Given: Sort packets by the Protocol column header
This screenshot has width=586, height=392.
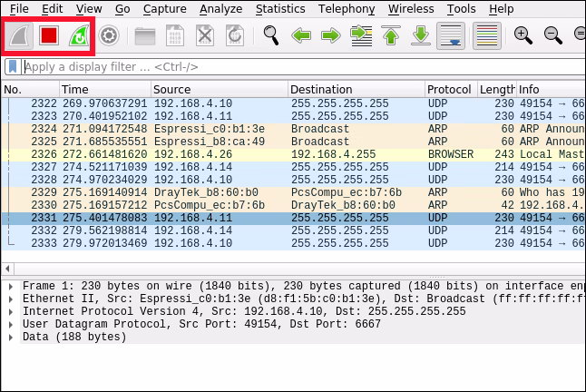Looking at the screenshot, I should (x=451, y=89).
